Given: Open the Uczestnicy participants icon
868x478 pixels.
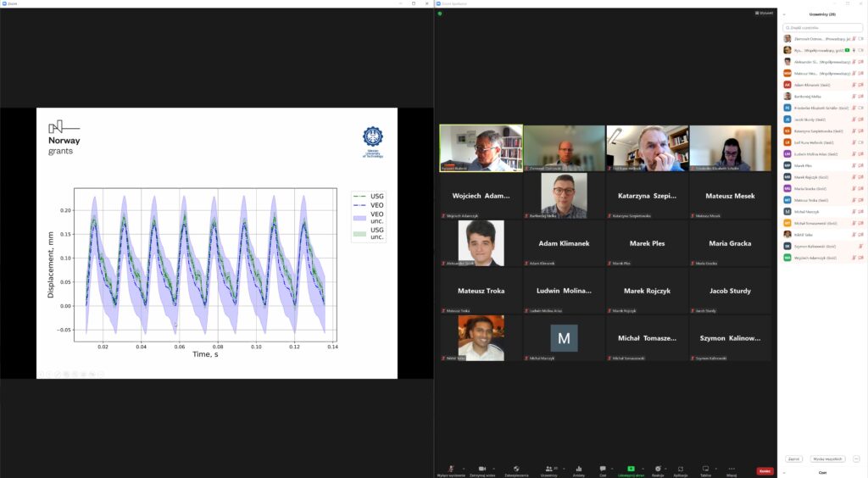Looking at the screenshot, I should (549, 468).
